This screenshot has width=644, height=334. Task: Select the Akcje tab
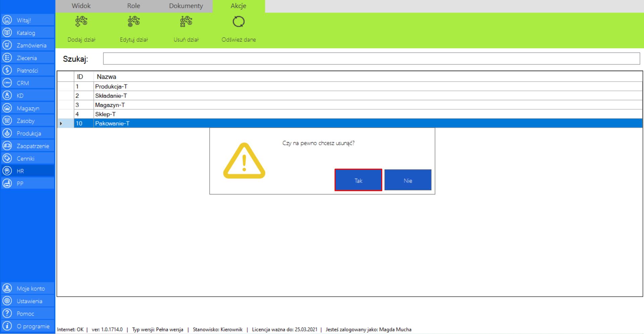tap(239, 6)
